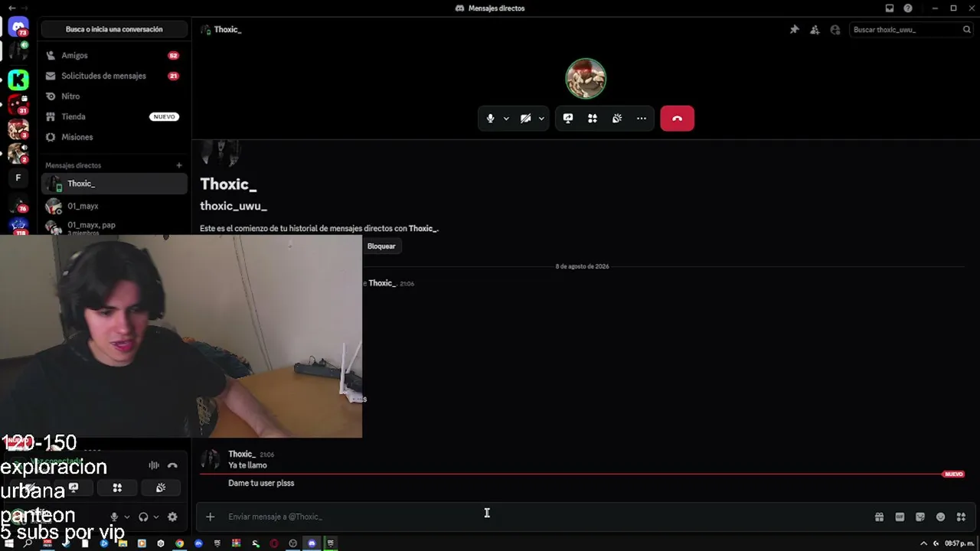Open the server labeled F
Viewport: 980px width, 551px height.
(x=18, y=178)
